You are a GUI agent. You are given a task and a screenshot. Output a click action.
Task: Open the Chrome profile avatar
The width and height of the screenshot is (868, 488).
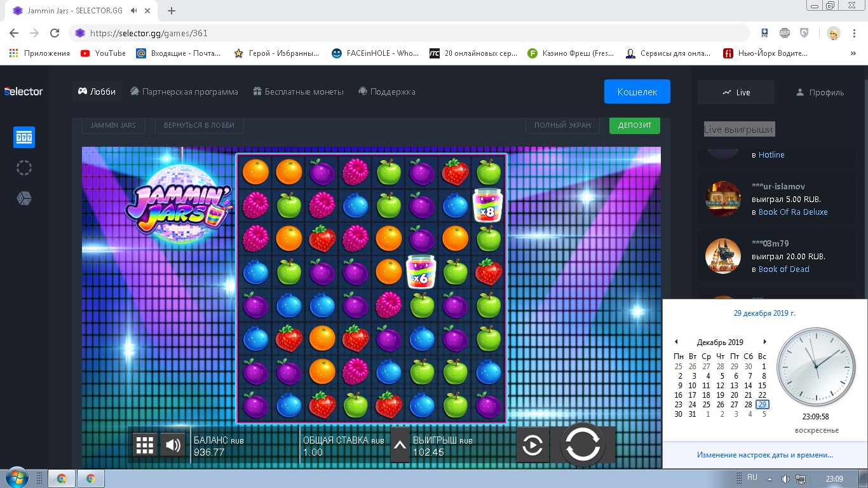pos(833,33)
